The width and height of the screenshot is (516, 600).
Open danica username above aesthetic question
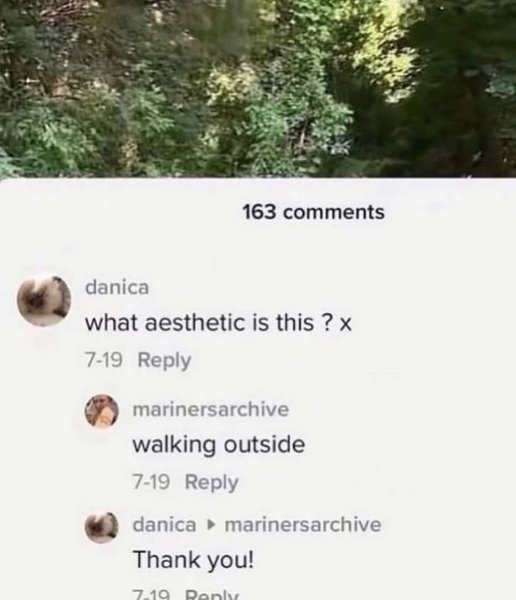click(117, 287)
